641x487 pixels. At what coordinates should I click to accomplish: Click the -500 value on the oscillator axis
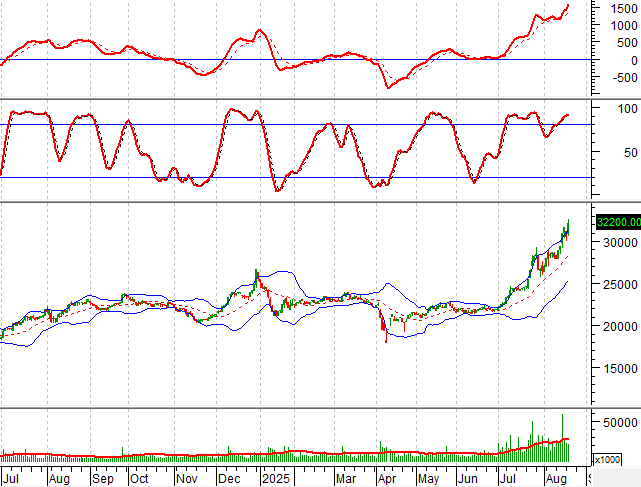click(x=625, y=77)
